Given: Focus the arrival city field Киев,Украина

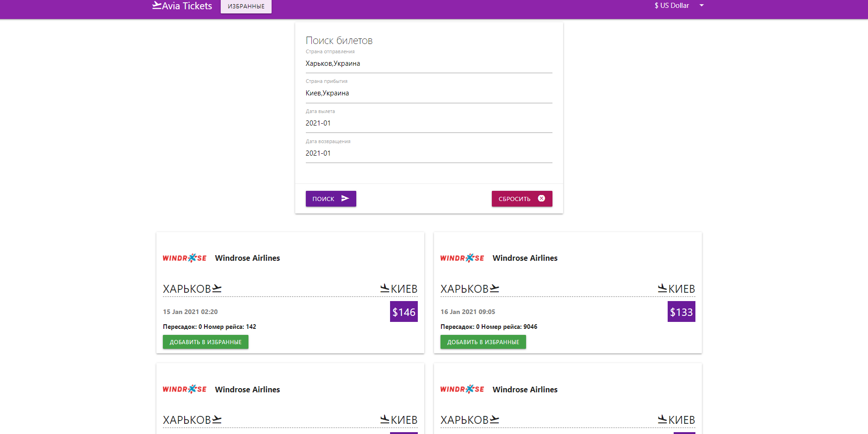Looking at the screenshot, I should pos(428,93).
